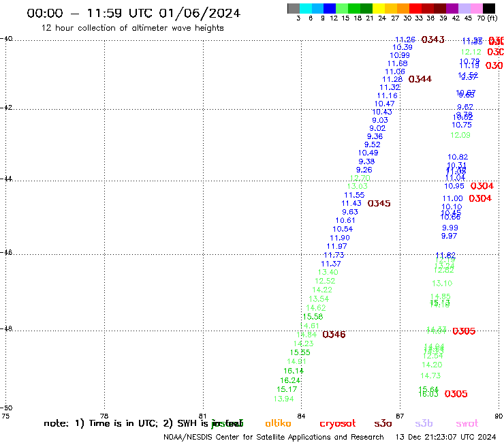Click the s3a time label 0346
This screenshot has width=504, height=443.
click(334, 335)
